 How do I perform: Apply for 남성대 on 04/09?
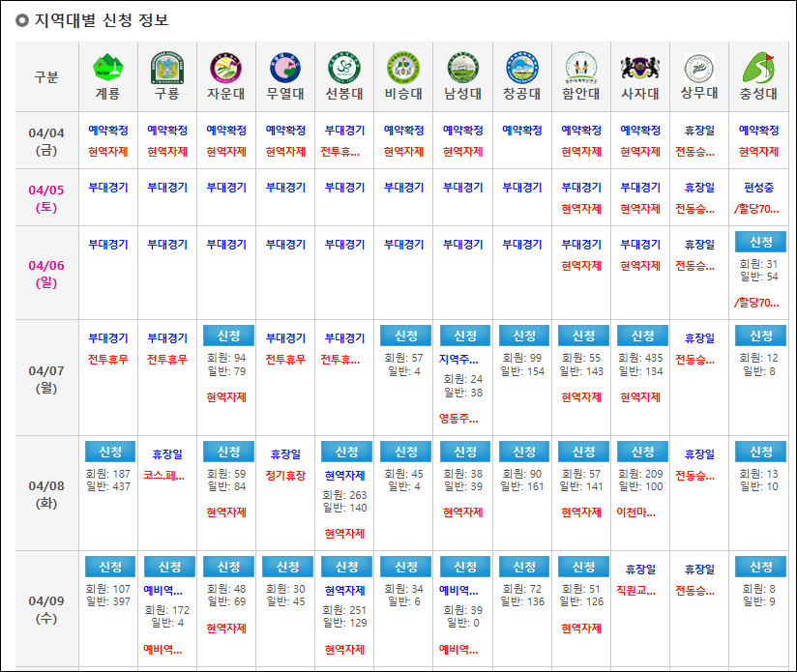465,567
